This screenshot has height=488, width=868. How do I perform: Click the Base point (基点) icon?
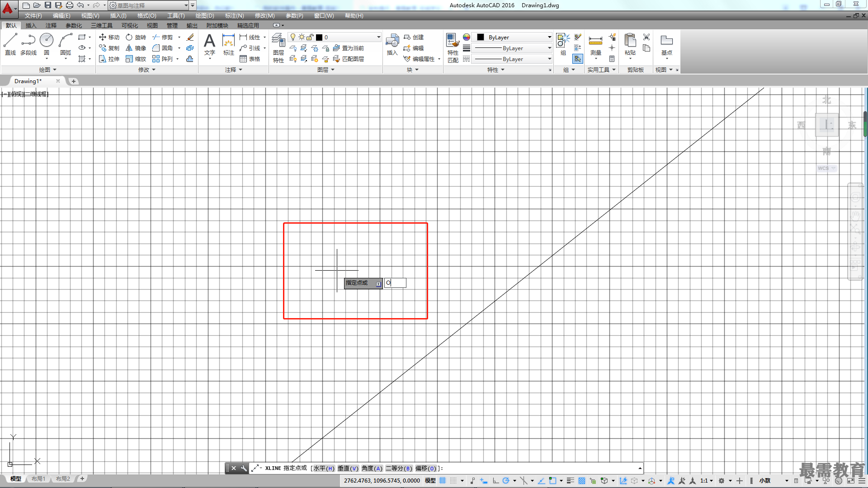[666, 44]
